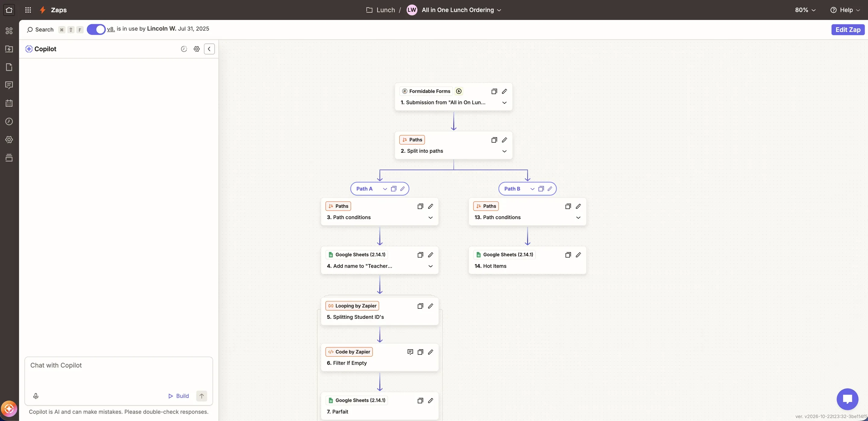
Task: Open the sidebar calendar icon
Action: tap(9, 103)
